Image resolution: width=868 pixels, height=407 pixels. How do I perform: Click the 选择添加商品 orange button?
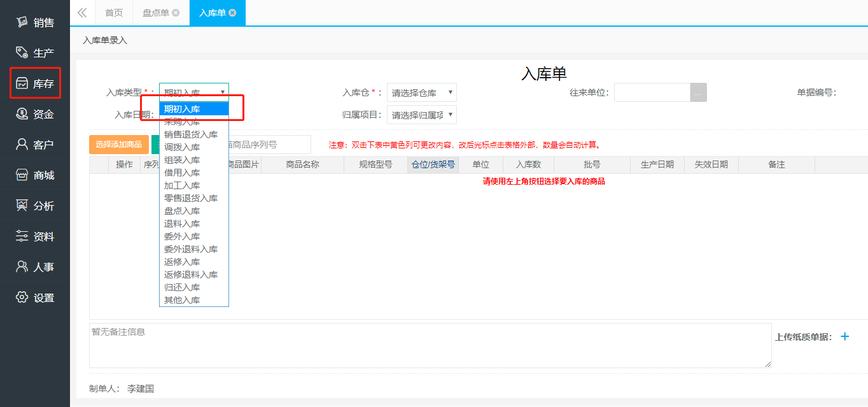tap(119, 145)
